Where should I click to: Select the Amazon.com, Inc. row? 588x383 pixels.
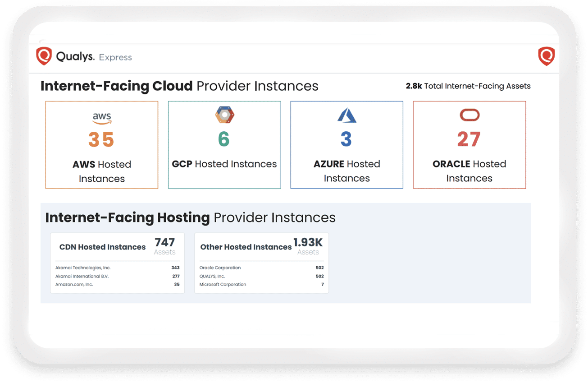[x=118, y=285]
